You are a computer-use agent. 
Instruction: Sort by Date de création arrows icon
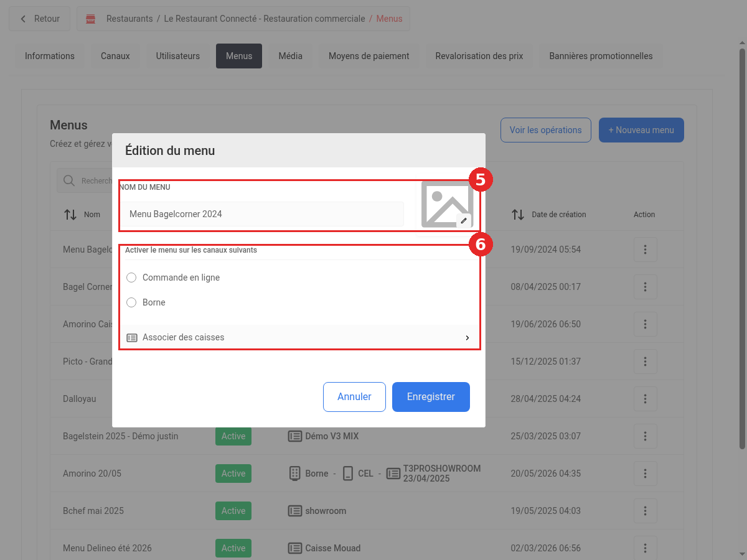point(518,215)
